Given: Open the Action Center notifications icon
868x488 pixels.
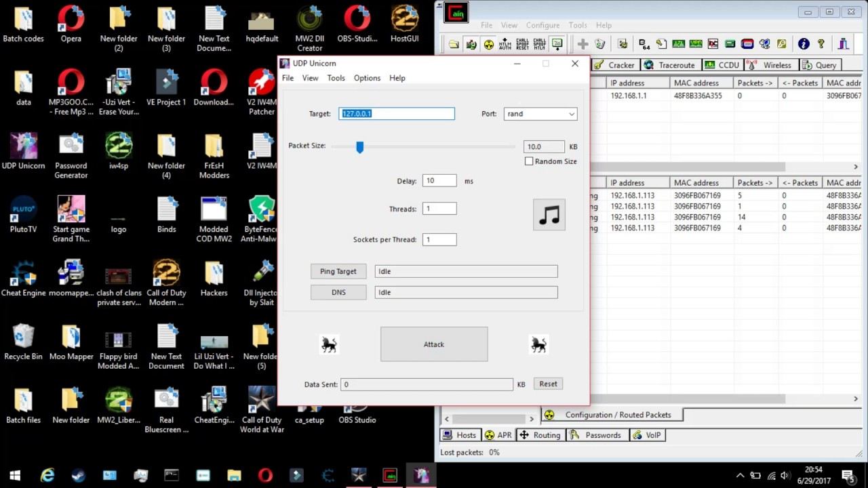Looking at the screenshot, I should click(x=848, y=476).
